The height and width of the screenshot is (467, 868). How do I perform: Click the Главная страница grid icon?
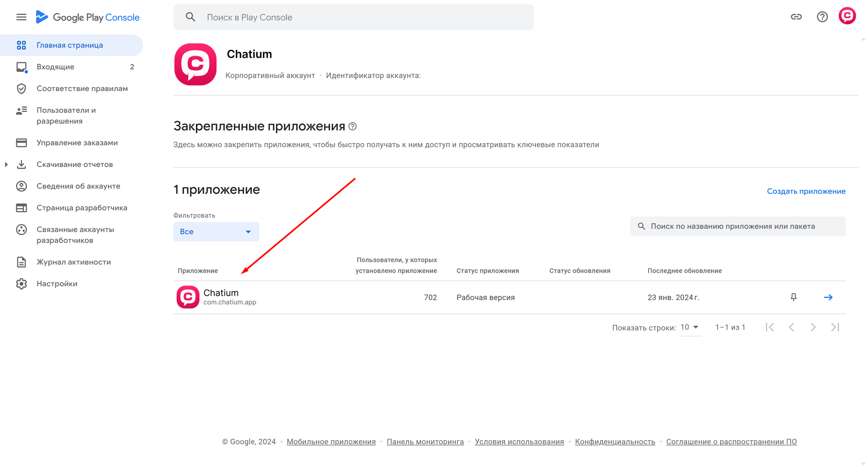21,45
